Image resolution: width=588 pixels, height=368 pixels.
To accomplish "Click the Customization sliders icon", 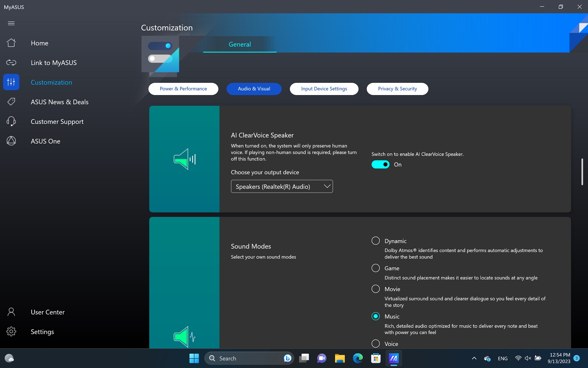I will tap(11, 82).
